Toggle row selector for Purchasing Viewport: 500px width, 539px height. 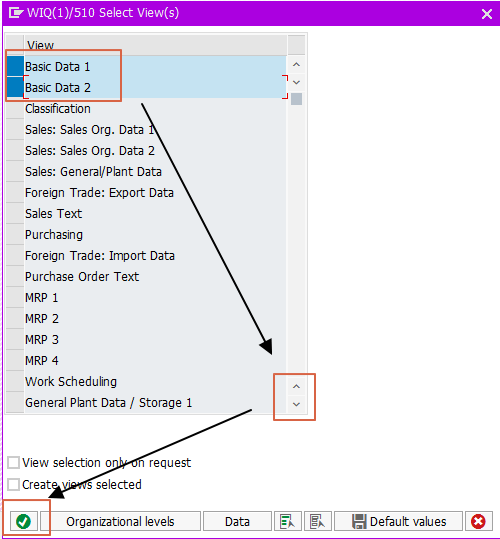15,234
